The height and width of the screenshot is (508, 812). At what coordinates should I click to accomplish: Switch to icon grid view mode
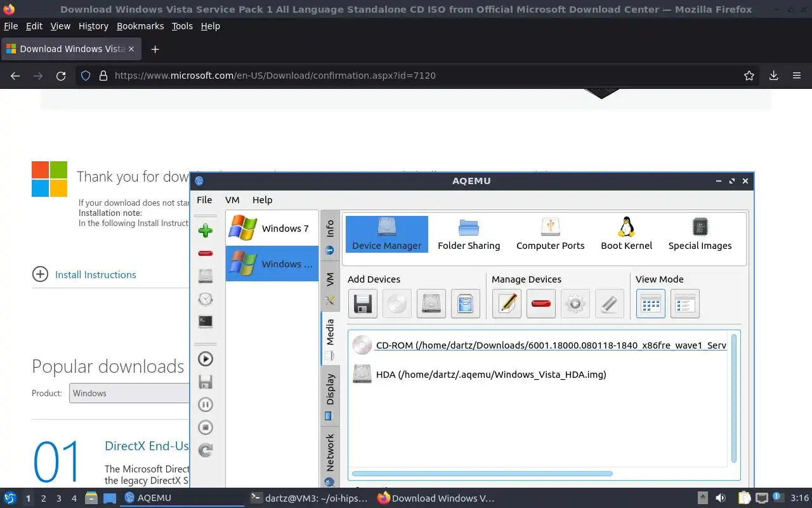click(651, 304)
